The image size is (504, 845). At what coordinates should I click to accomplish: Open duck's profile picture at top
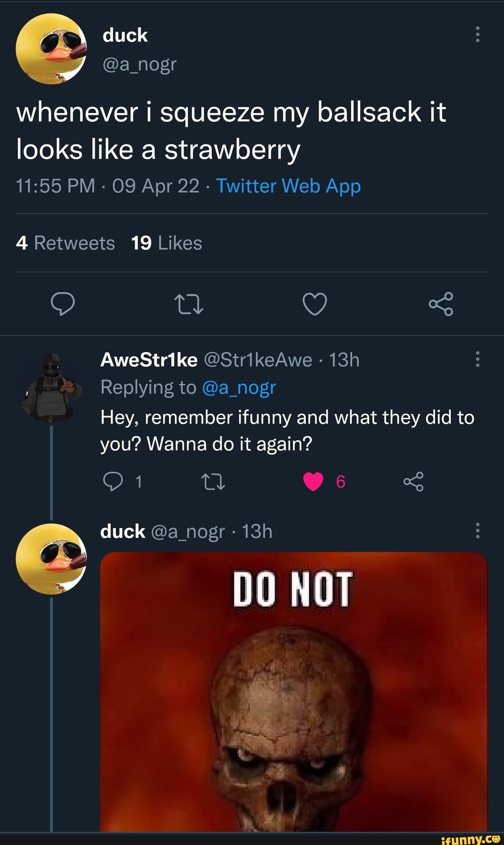(51, 49)
